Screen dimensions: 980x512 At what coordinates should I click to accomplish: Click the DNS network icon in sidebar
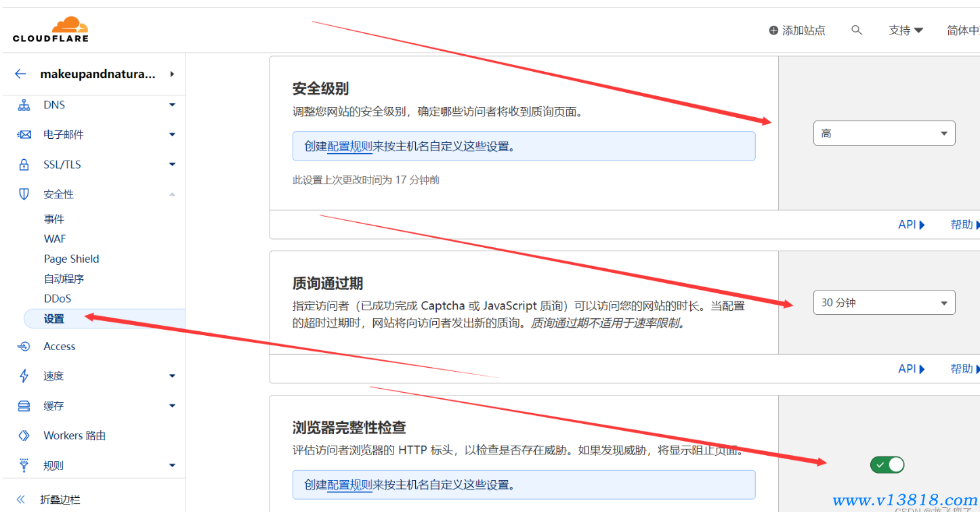click(x=24, y=105)
